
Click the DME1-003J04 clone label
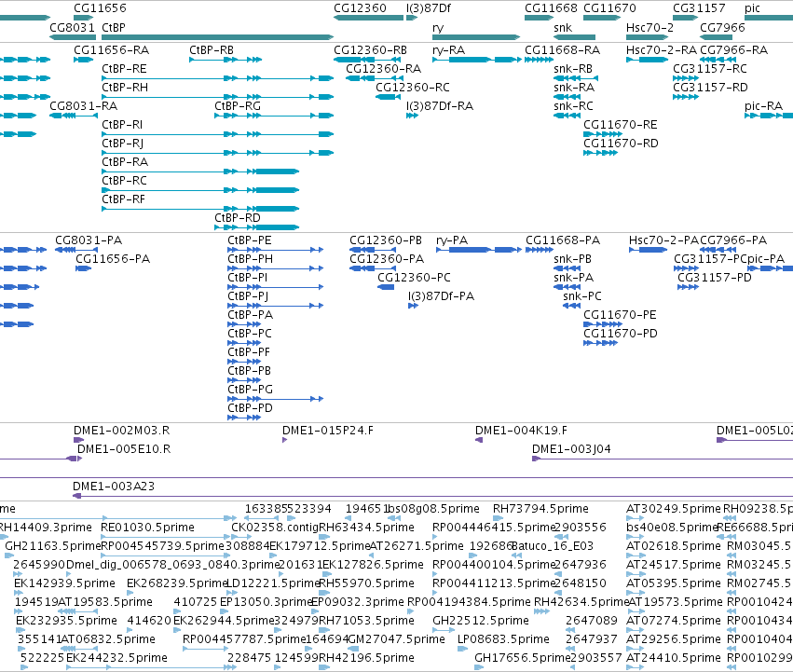coord(571,449)
